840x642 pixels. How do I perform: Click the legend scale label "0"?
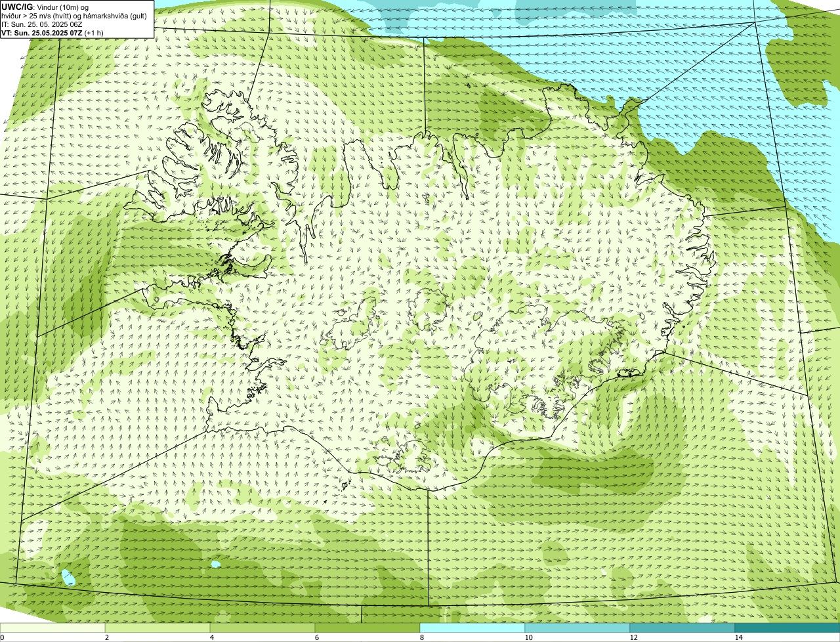tap(2, 637)
